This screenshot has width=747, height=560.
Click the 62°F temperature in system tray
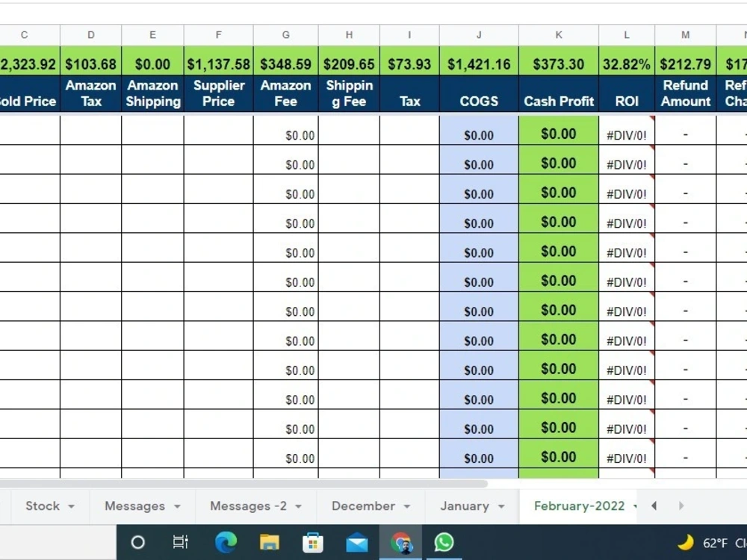715,543
